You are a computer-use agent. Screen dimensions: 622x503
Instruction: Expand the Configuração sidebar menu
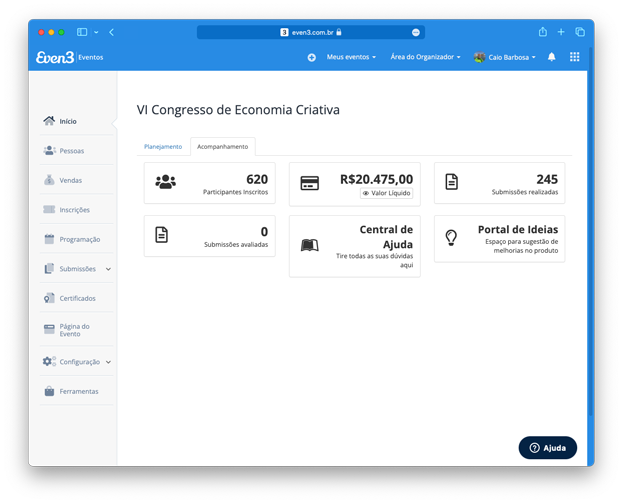click(x=108, y=362)
